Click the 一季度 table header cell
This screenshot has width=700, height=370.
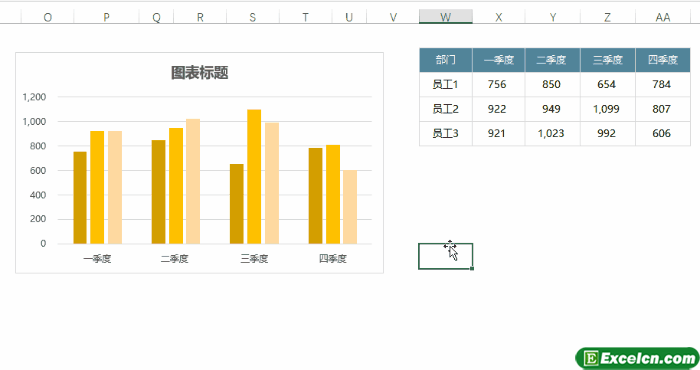pyautogui.click(x=499, y=60)
